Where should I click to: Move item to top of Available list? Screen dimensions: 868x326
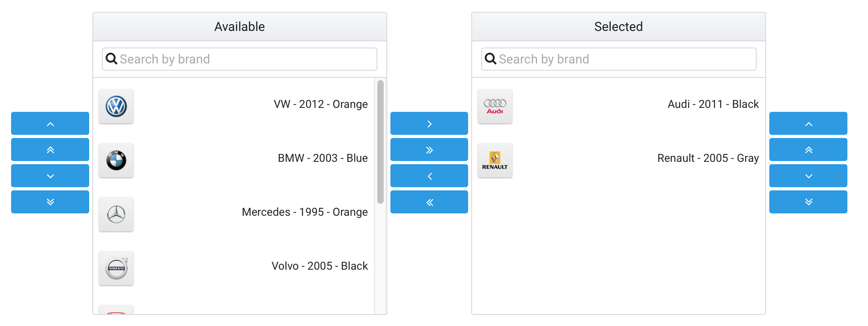50,150
